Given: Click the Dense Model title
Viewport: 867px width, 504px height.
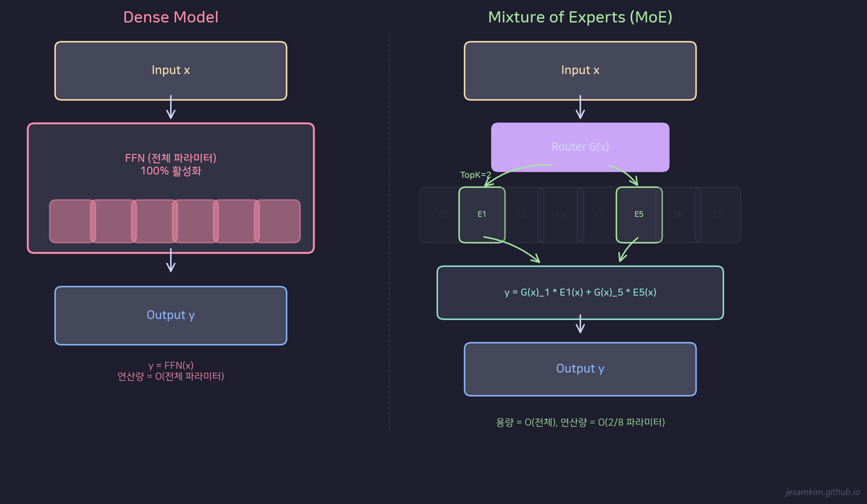Looking at the screenshot, I should coord(170,17).
